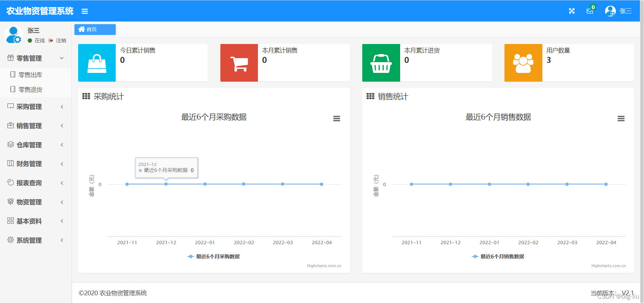Open the 系统管理 menu label
Image resolution: width=644 pixels, height=303 pixels.
[29, 240]
